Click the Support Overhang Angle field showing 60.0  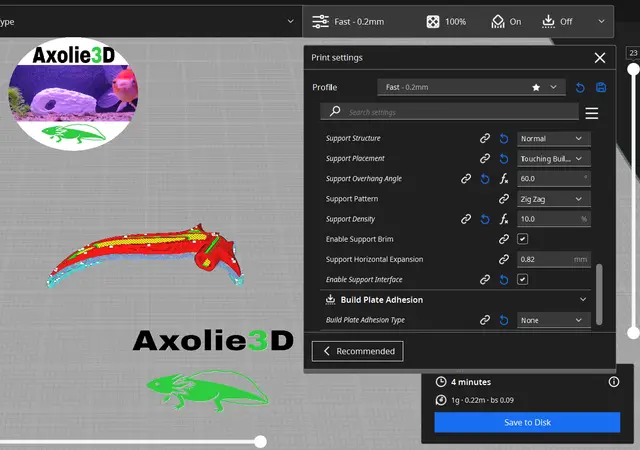[553, 178]
